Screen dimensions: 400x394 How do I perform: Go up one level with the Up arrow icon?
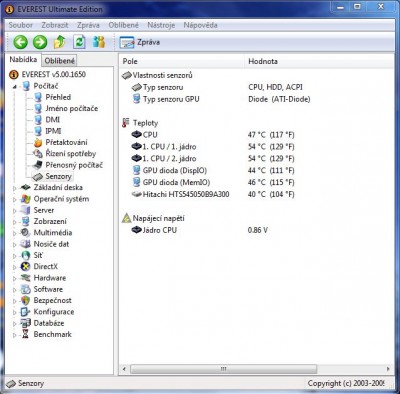[x=60, y=42]
